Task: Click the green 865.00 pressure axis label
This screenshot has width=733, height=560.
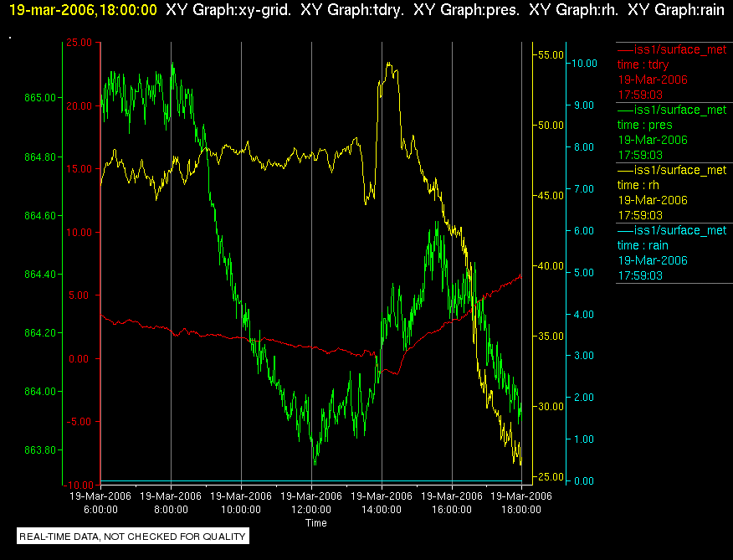Action: click(39, 98)
